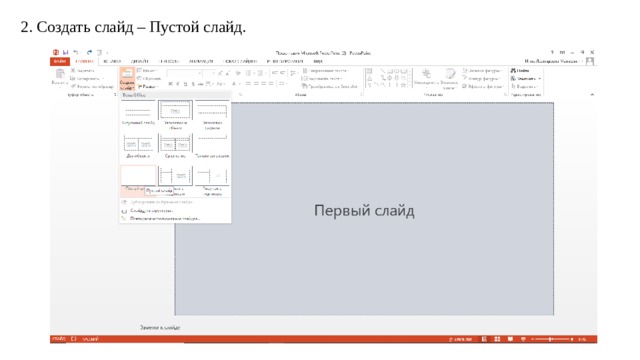Expand the shapes gallery More arrow
The height and width of the screenshot is (360, 640).
410,85
